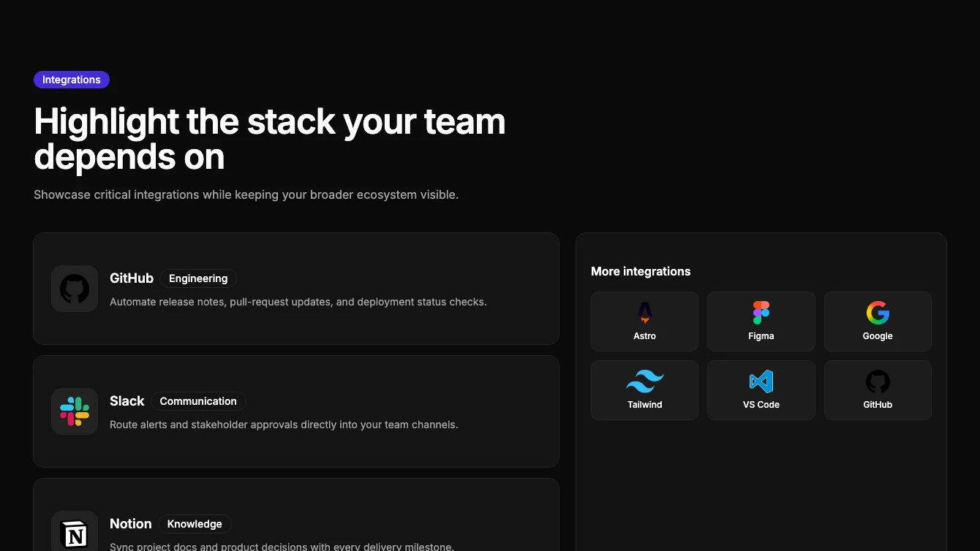Click the Notion description about project docs
This screenshot has height=551, width=980.
pos(282,547)
